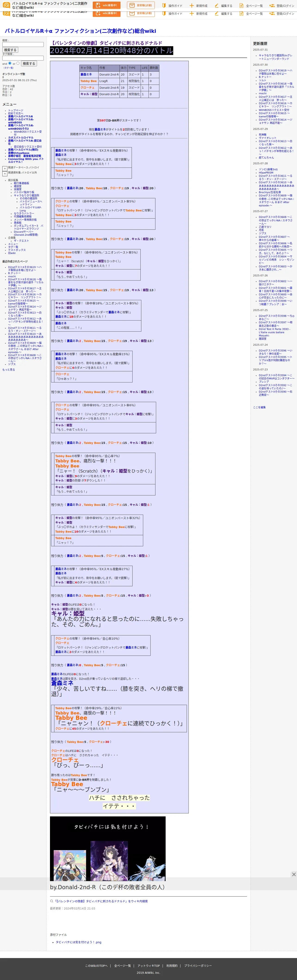Click ここを編集 in the update history sidebar
The image size is (297, 980).
pos(259,407)
